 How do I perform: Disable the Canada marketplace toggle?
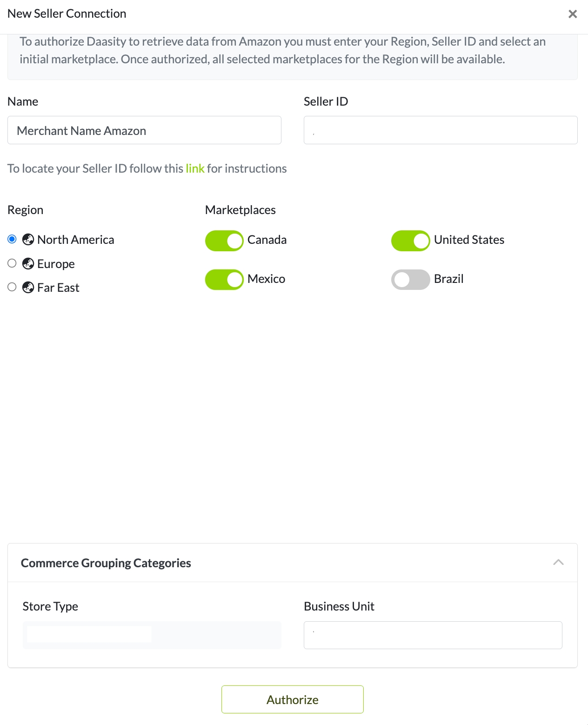(x=224, y=241)
